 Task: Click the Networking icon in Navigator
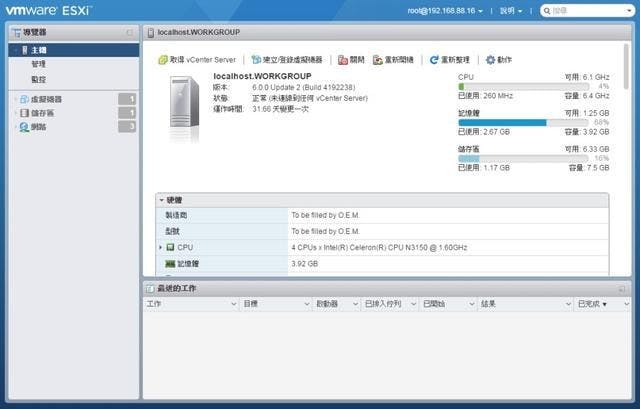[x=24, y=127]
